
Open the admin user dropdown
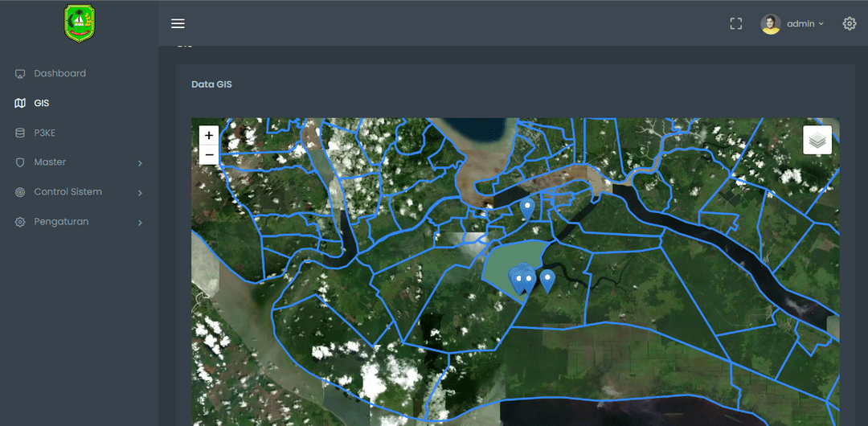click(x=805, y=24)
